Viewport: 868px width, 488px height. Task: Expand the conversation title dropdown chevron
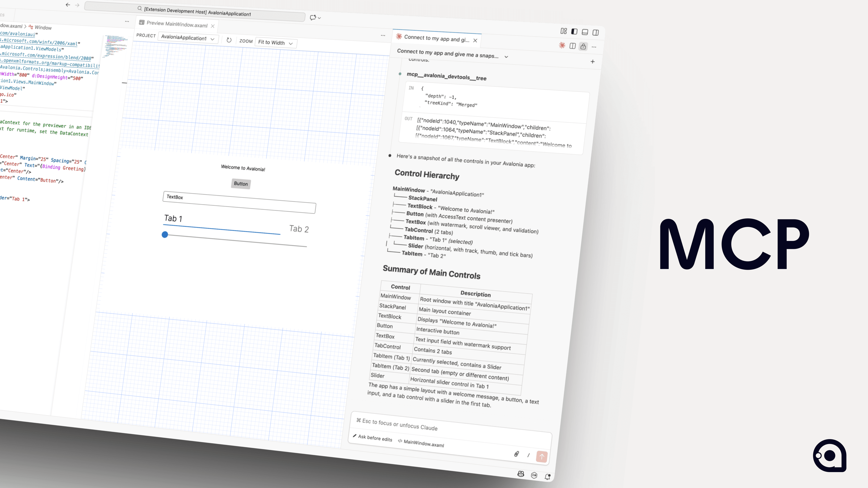coord(506,57)
